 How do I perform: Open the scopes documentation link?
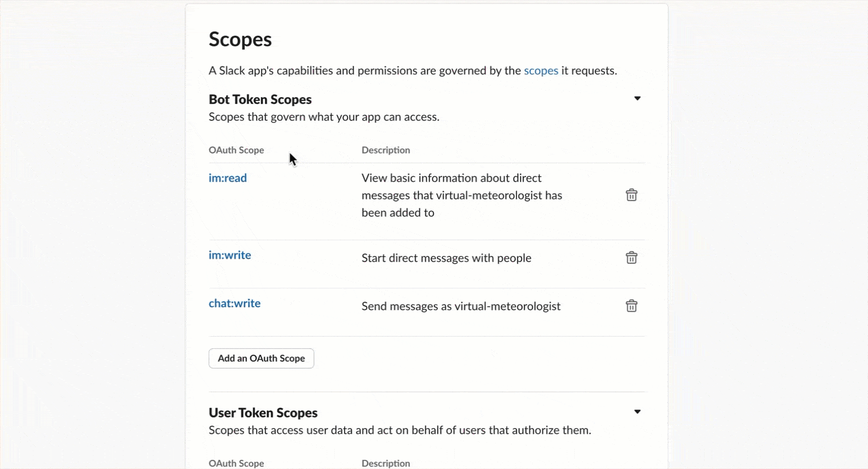[541, 70]
